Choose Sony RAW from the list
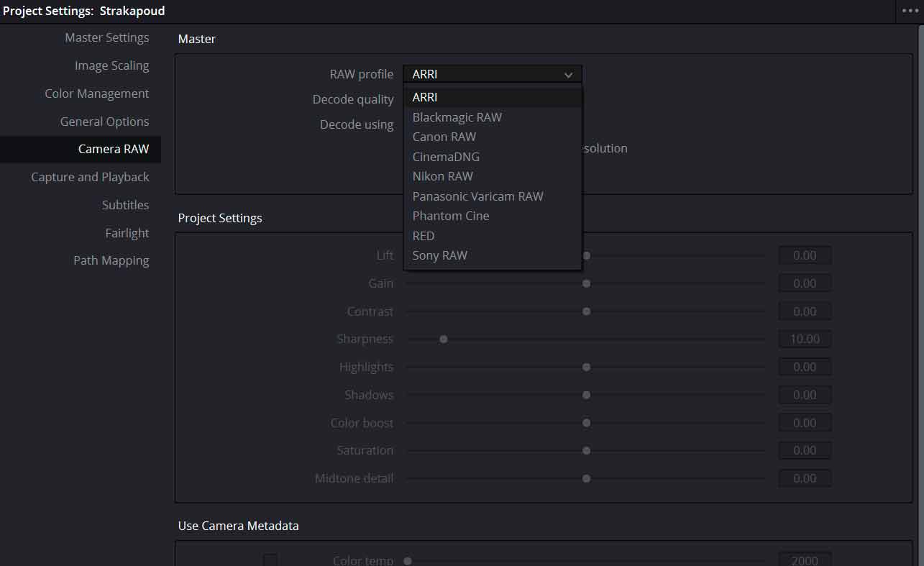This screenshot has height=566, width=924. pyautogui.click(x=439, y=255)
